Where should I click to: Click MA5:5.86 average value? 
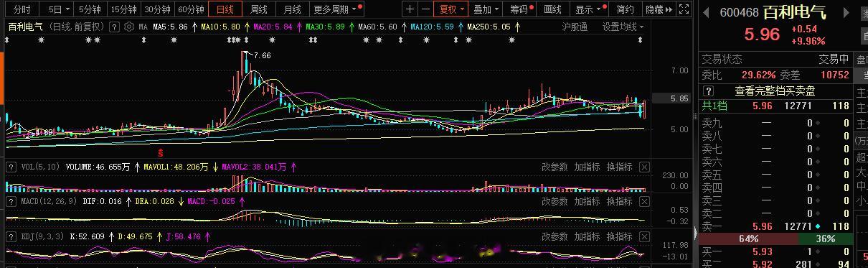tap(171, 27)
